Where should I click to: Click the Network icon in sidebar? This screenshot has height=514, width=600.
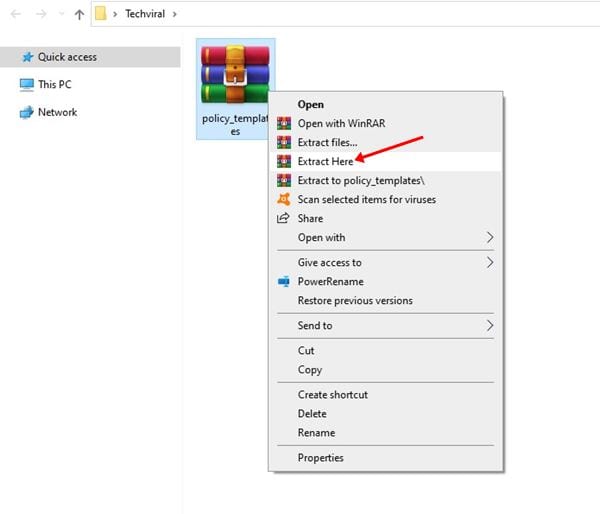click(26, 113)
